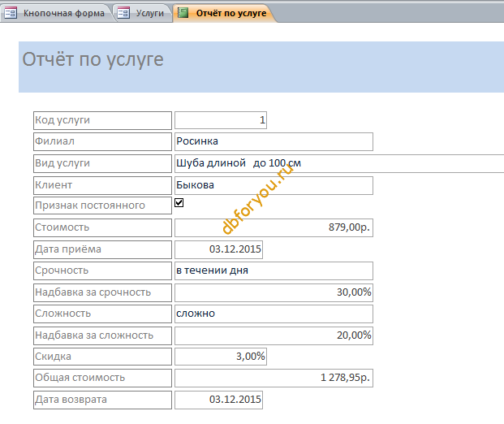Click the report title Отчёт по услуге

pos(93,60)
